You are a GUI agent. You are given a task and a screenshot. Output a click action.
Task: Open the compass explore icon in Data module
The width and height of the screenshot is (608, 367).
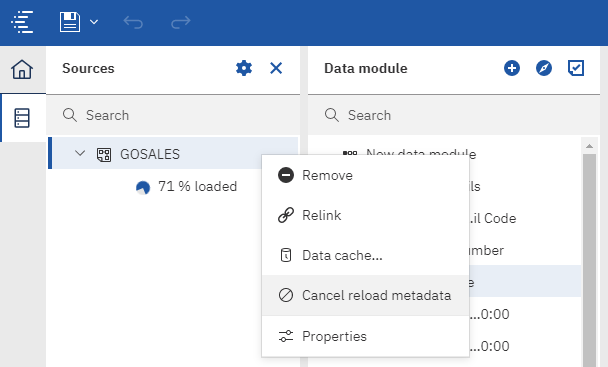[x=544, y=68]
